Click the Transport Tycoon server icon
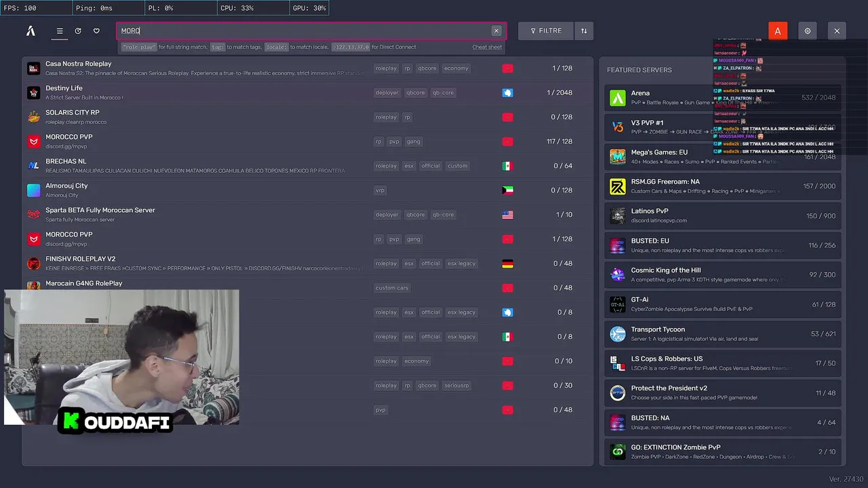868x488 pixels. point(618,334)
